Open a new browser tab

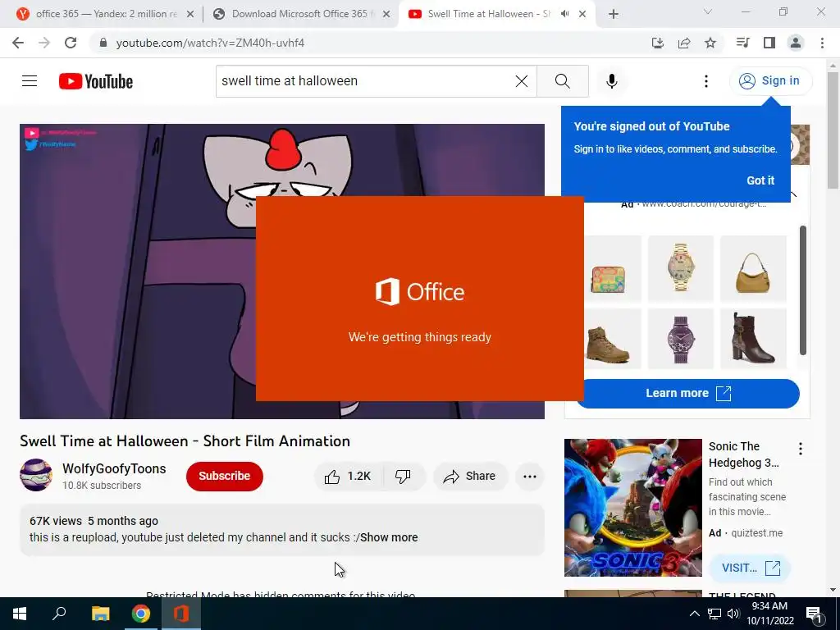(614, 15)
